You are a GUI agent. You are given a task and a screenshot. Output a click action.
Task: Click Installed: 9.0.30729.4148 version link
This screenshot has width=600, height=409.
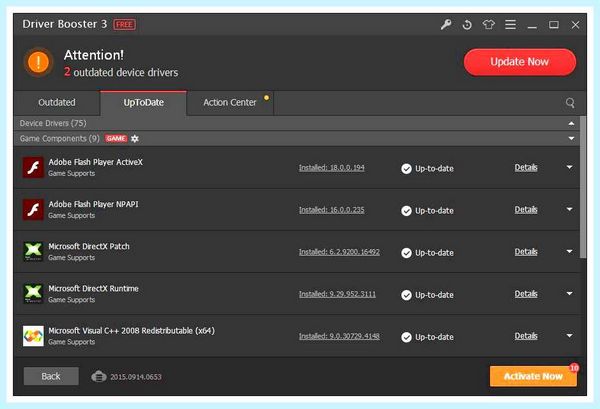tap(339, 336)
